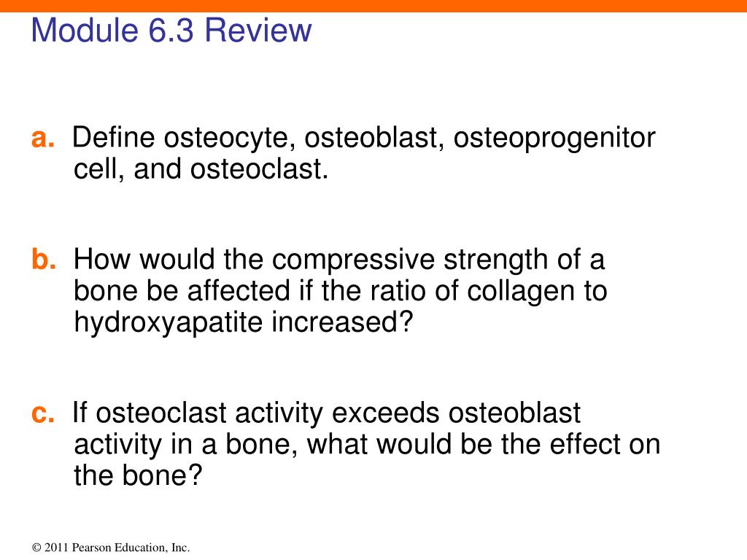Image resolution: width=747 pixels, height=560 pixels.
Task: Click the word "increased?" in question b
Action: (x=342, y=322)
